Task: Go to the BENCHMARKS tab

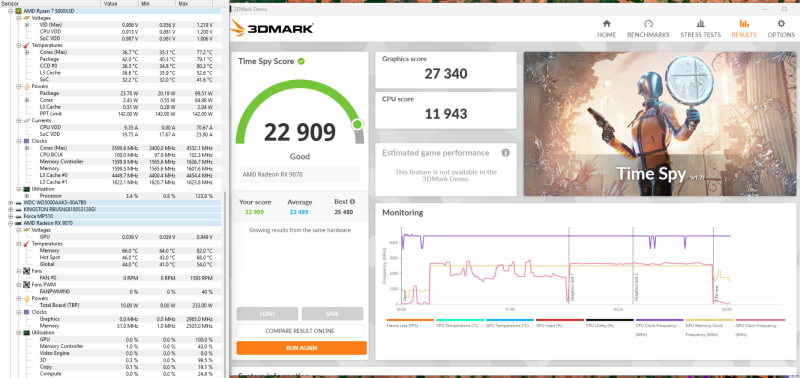Action: coord(648,29)
